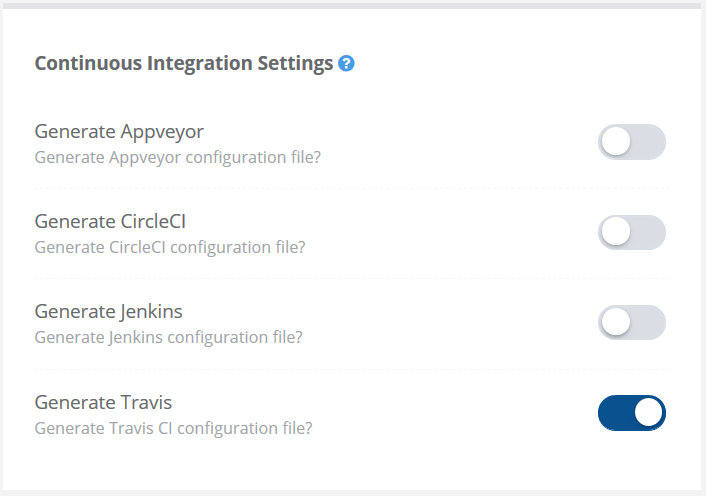Click the "Generate Appveyor" label
Viewport: 706px width, 496px height.
pyautogui.click(x=119, y=132)
